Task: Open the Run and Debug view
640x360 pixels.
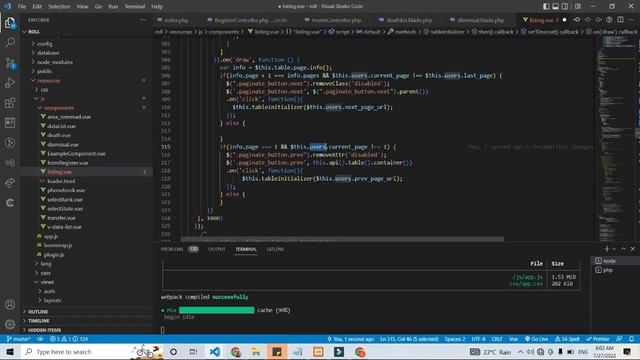Action: [x=10, y=83]
